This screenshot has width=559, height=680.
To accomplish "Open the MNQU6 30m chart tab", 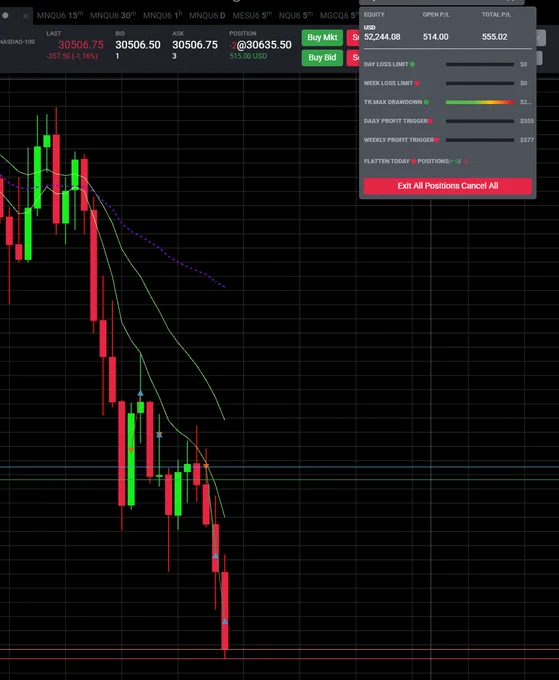I will coord(113,15).
